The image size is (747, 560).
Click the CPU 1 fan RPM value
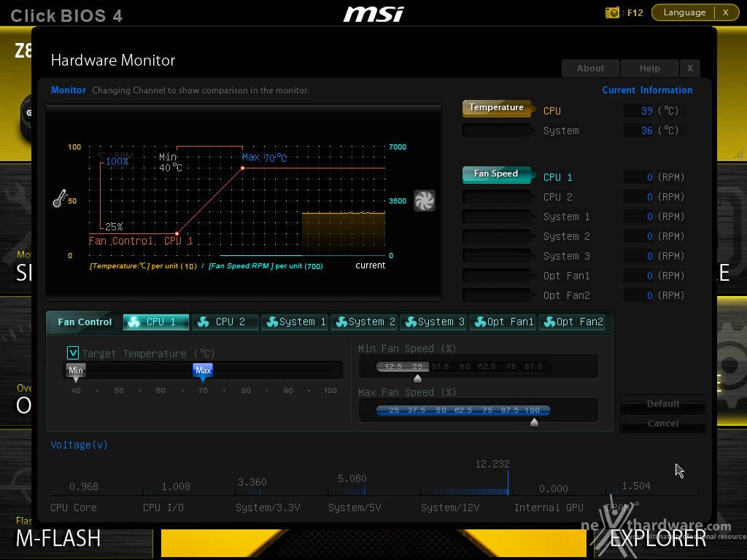(x=650, y=177)
